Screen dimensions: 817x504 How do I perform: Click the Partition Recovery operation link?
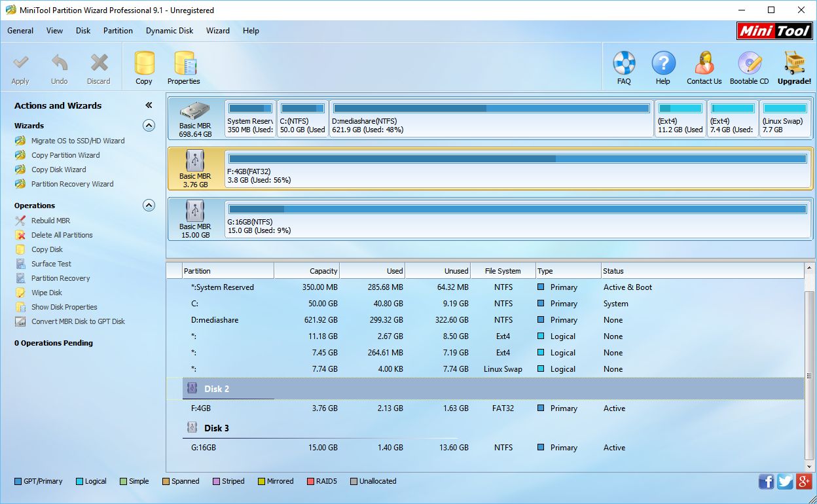[x=61, y=278]
